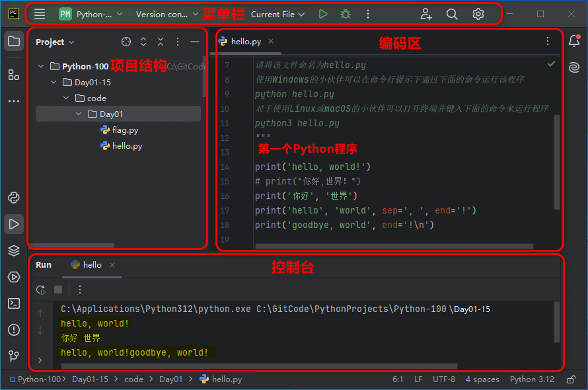588x390 pixels.
Task: Rerun the hello script in Run panel
Action: (x=41, y=290)
